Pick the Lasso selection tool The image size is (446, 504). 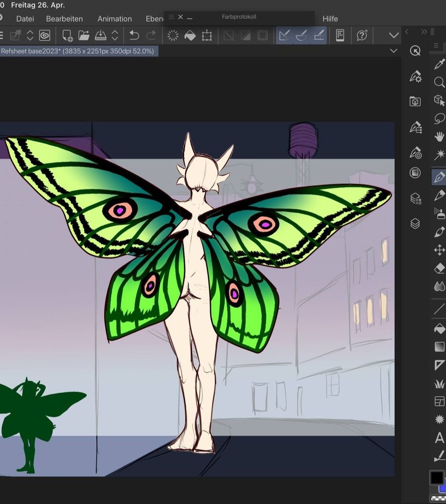tap(439, 118)
